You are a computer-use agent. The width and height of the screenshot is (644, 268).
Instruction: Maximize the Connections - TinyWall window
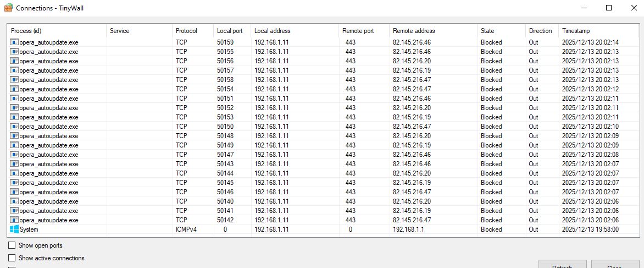[609, 8]
